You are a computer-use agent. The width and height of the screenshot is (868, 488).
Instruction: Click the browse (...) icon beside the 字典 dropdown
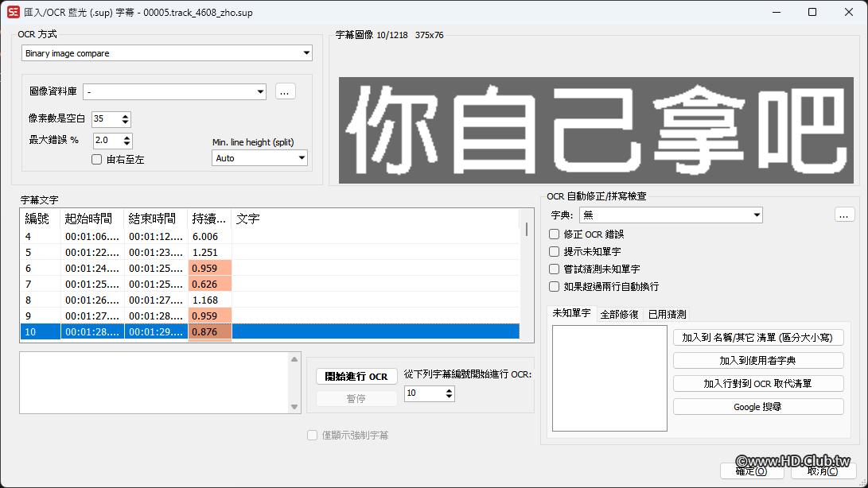pos(844,215)
